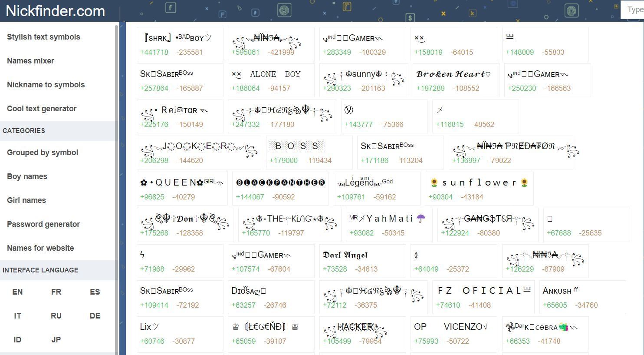Click the Nickfinder.com site logo

point(55,11)
